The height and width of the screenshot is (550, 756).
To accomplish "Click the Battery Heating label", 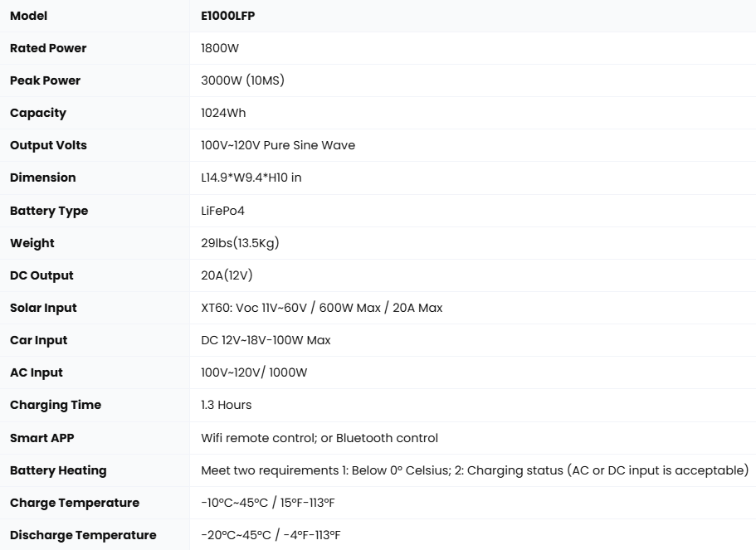I will pyautogui.click(x=58, y=470).
